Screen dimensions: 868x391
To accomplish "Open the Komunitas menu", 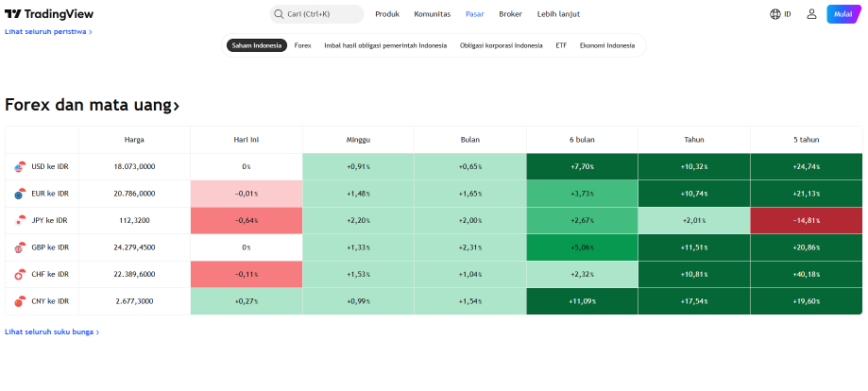I will (x=433, y=14).
